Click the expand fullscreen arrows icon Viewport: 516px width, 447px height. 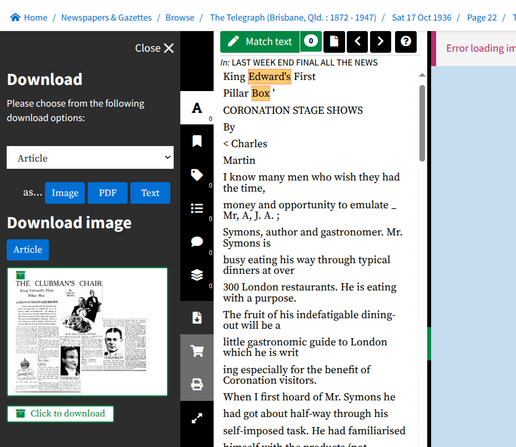coord(197,418)
